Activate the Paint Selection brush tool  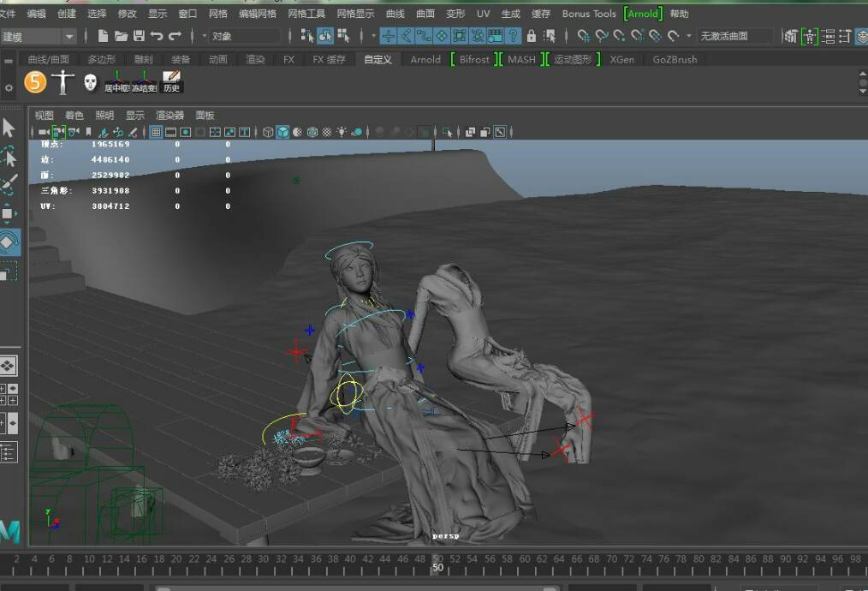(9, 185)
